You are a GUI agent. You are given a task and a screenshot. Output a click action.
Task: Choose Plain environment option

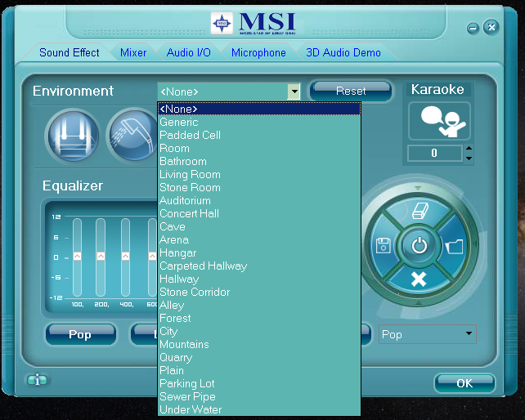(259, 370)
